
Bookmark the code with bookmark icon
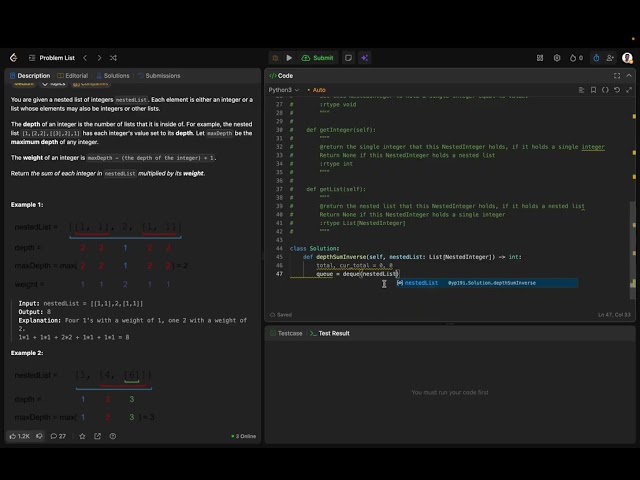tap(593, 90)
